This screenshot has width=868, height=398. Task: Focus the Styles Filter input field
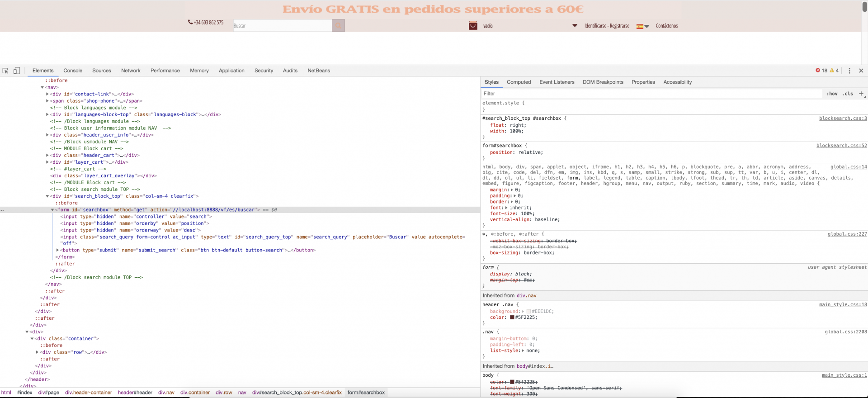pos(651,94)
